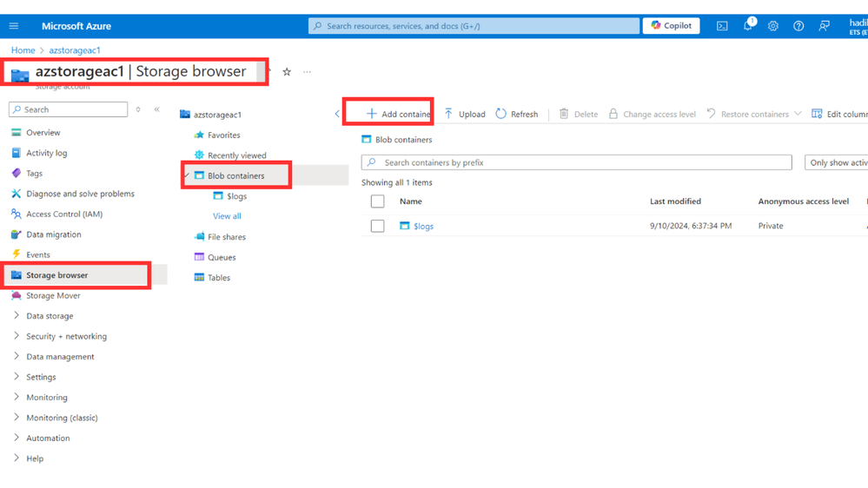Viewport: 868px width, 488px height.
Task: Expand the Monitoring section
Action: click(47, 398)
